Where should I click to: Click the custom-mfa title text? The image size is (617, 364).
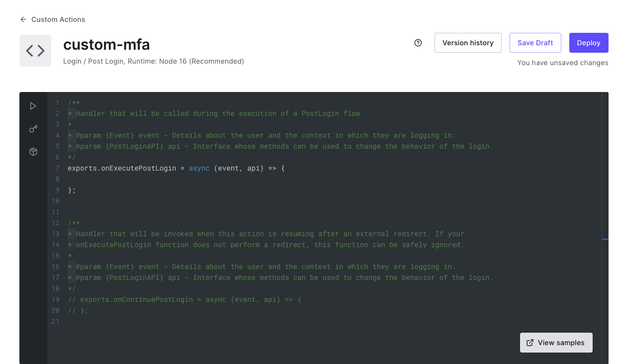[106, 45]
